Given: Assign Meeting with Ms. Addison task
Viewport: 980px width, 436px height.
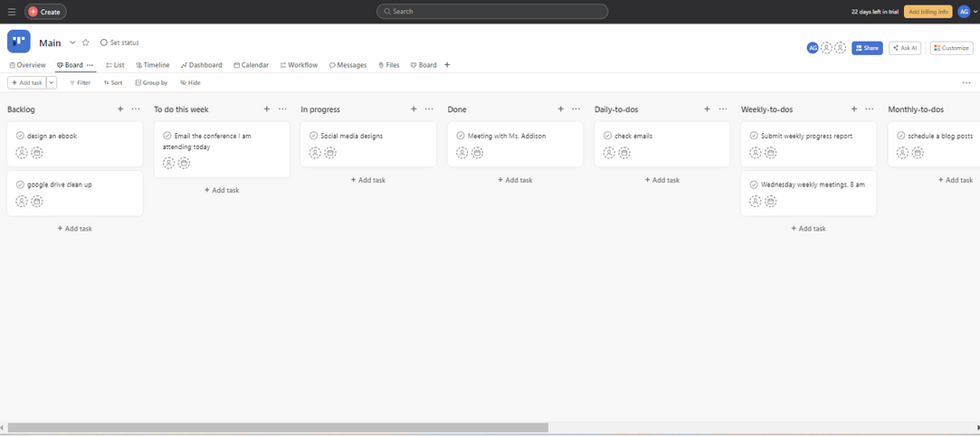Looking at the screenshot, I should pyautogui.click(x=461, y=152).
